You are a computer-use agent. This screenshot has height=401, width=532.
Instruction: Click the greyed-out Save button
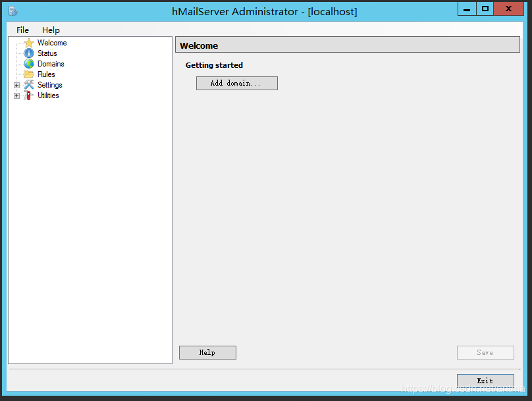pos(485,352)
